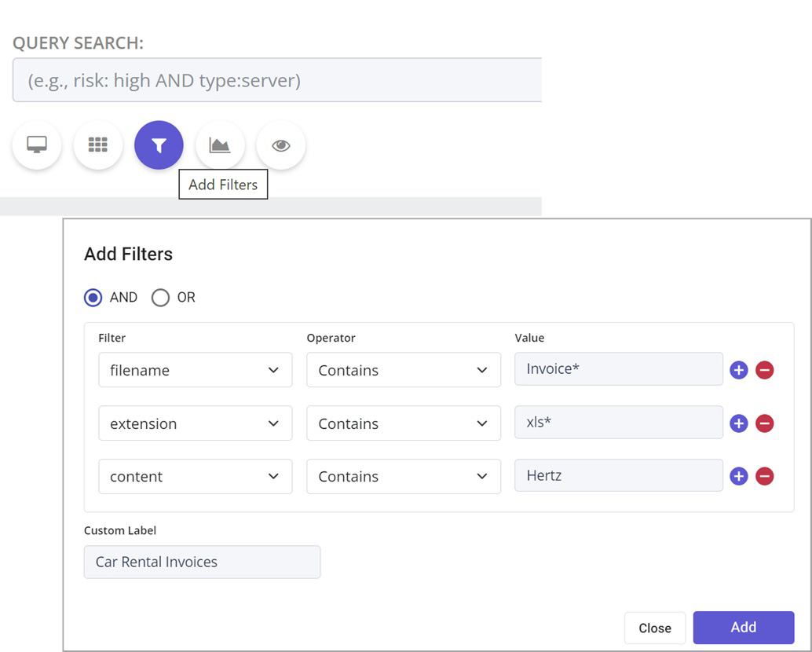Focus the Query Search input box
Screen dimensions: 812x652
[277, 80]
